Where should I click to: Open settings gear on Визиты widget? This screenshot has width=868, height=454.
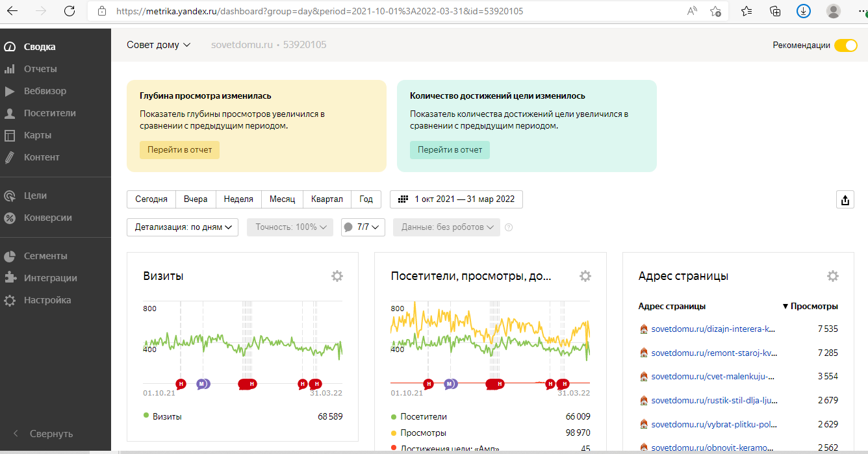[337, 276]
